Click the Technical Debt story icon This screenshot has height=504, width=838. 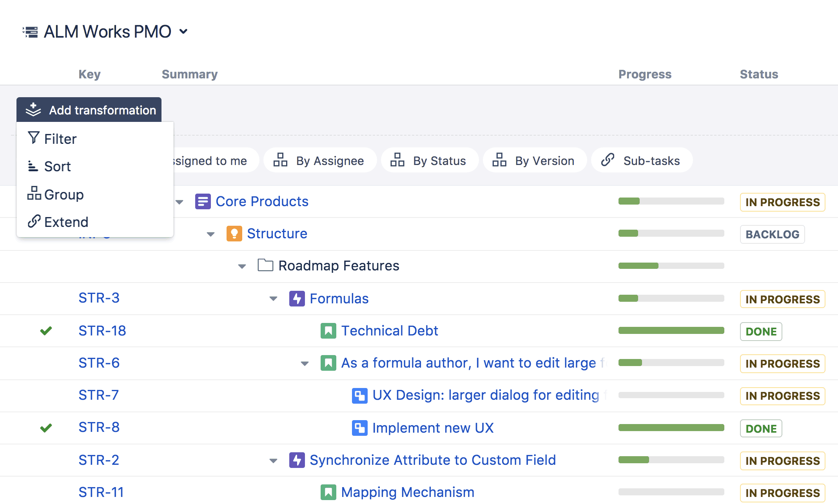[328, 331]
